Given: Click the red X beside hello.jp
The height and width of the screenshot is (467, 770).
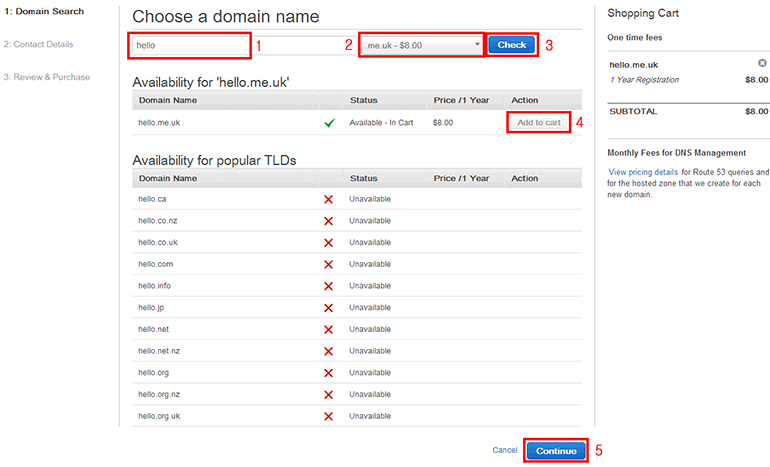Looking at the screenshot, I should [328, 307].
